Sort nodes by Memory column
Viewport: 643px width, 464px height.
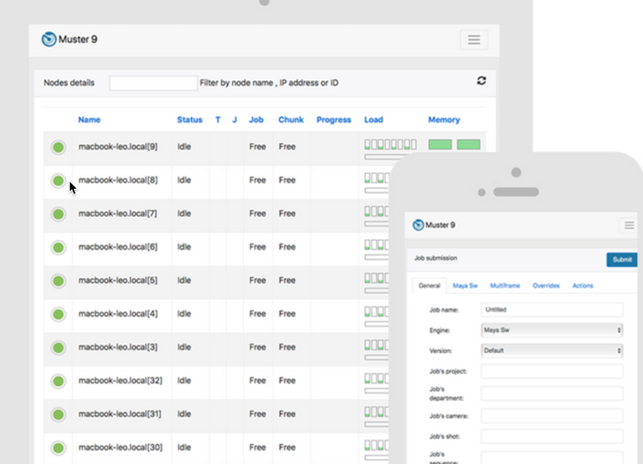click(444, 120)
